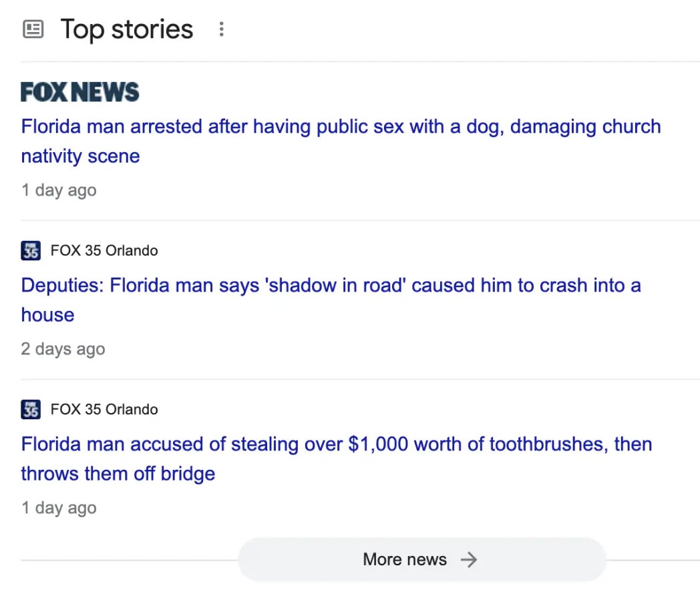Viewport: 700px width, 598px height.
Task: Click '1 day ago' under the toothbrushes story
Action: 59,508
